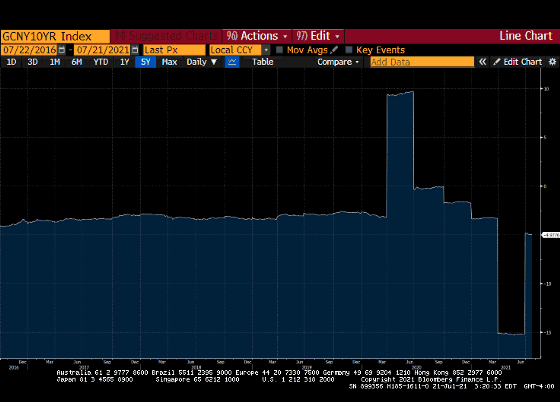Expand the Daily periodicity dropdown
This screenshot has width=560, height=402.
click(202, 62)
